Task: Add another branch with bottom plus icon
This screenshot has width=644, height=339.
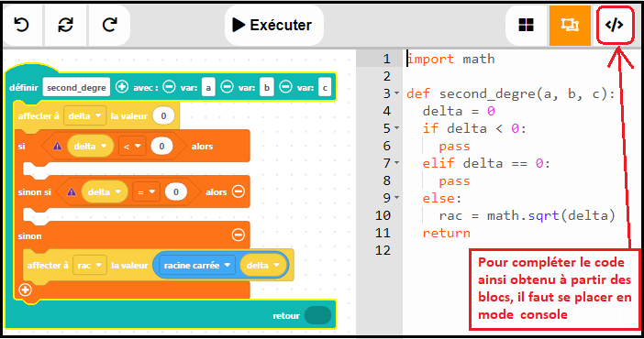Action: click(25, 290)
